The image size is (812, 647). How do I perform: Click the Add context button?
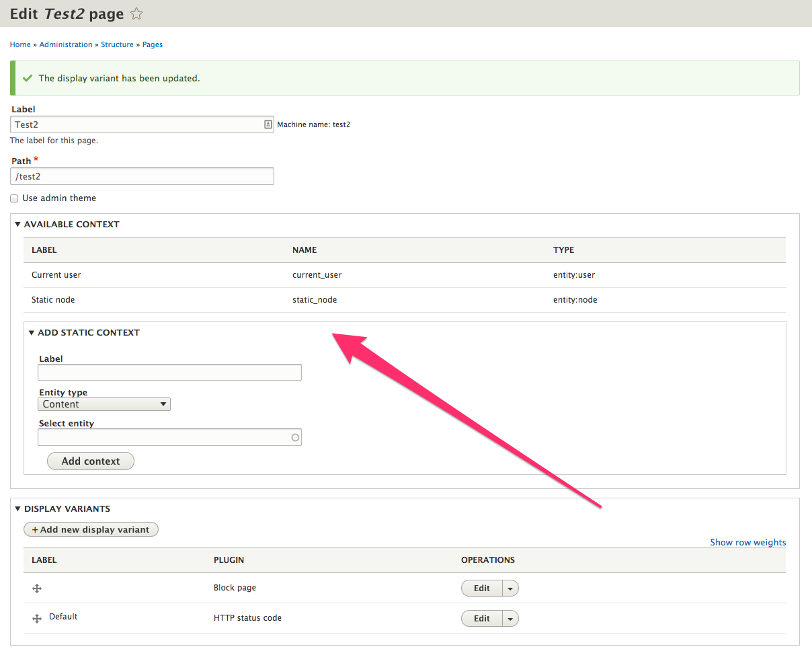[91, 461]
